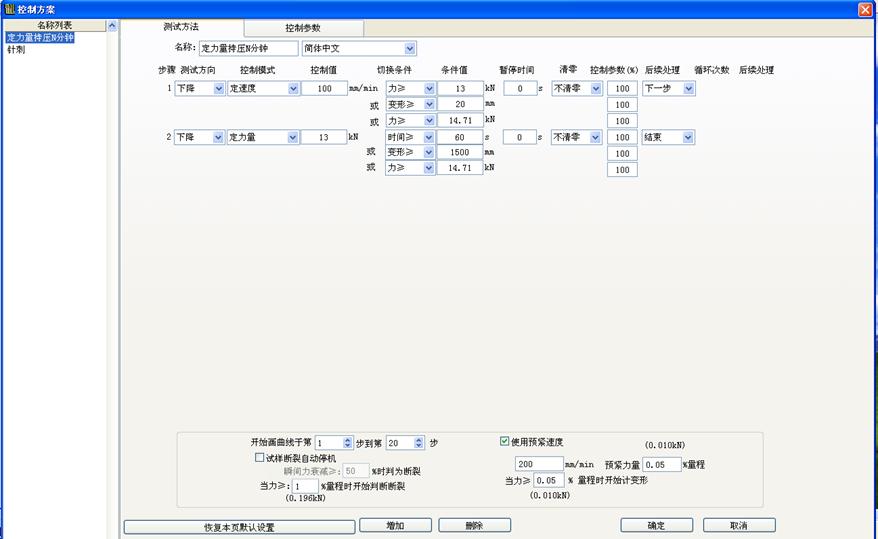Increment the curve start step spinner
The width and height of the screenshot is (878, 539).
click(347, 439)
